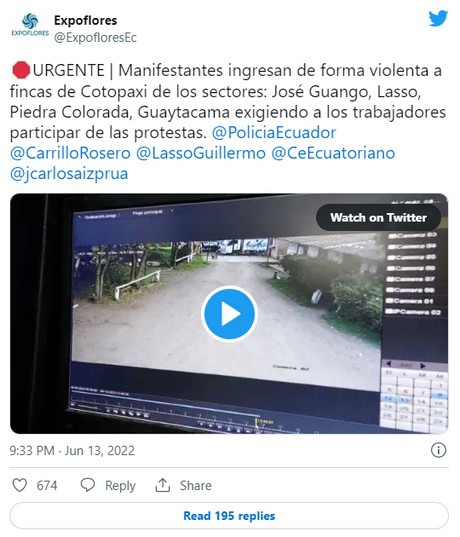The width and height of the screenshot is (460, 537).
Task: Click the @ExpofloresEc handle
Action: click(95, 38)
